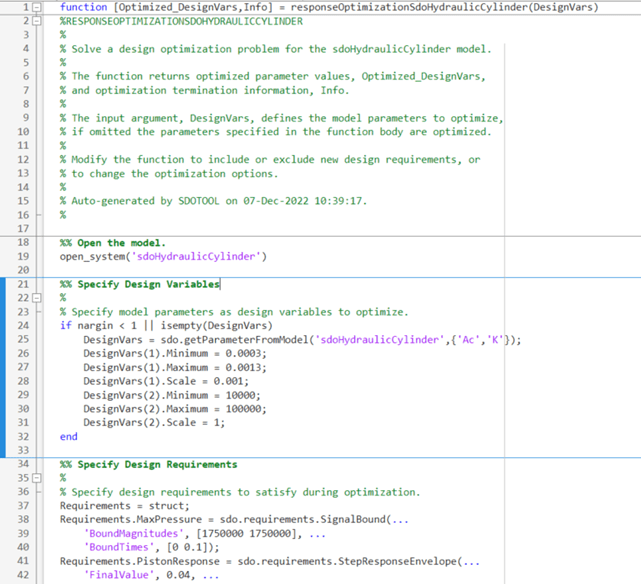
Task: Click comment 'Specify model parameters as design variables'
Action: point(234,312)
